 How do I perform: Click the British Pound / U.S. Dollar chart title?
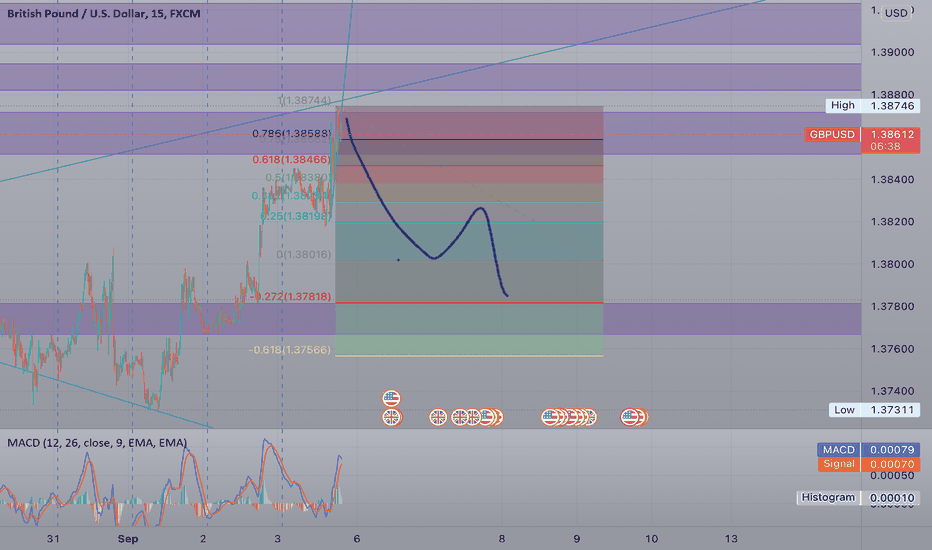point(103,13)
